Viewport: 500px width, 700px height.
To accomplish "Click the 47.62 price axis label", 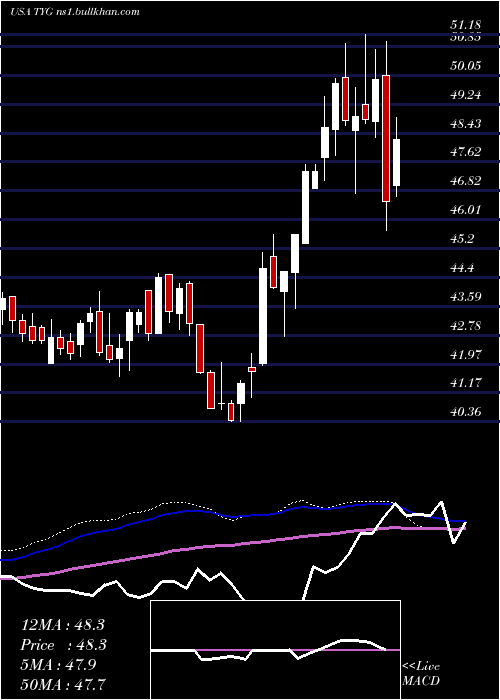I will pos(465,152).
